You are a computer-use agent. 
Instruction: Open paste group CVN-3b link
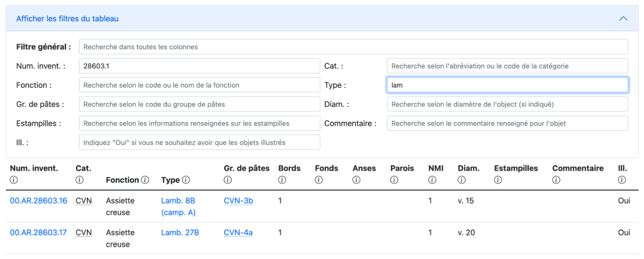click(x=238, y=201)
